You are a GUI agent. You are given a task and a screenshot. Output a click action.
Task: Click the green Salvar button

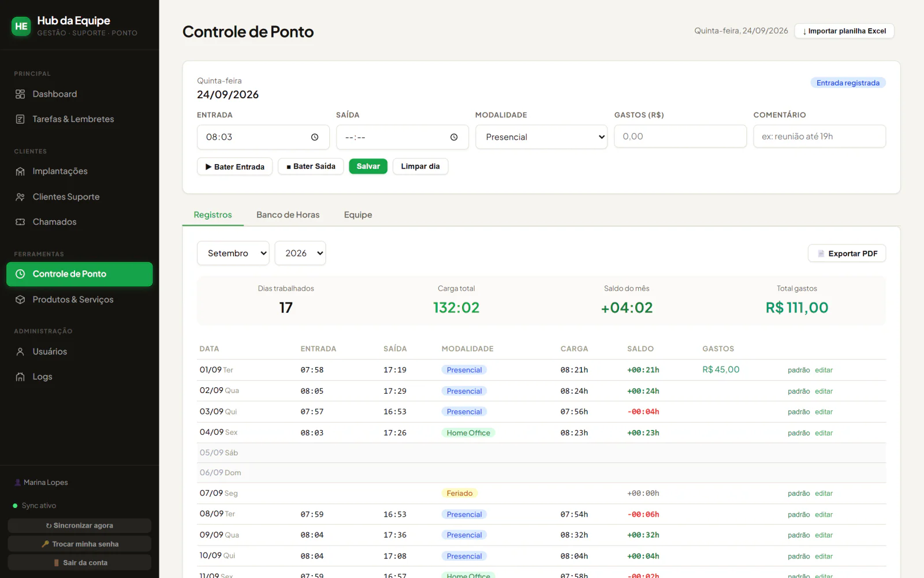tap(368, 166)
